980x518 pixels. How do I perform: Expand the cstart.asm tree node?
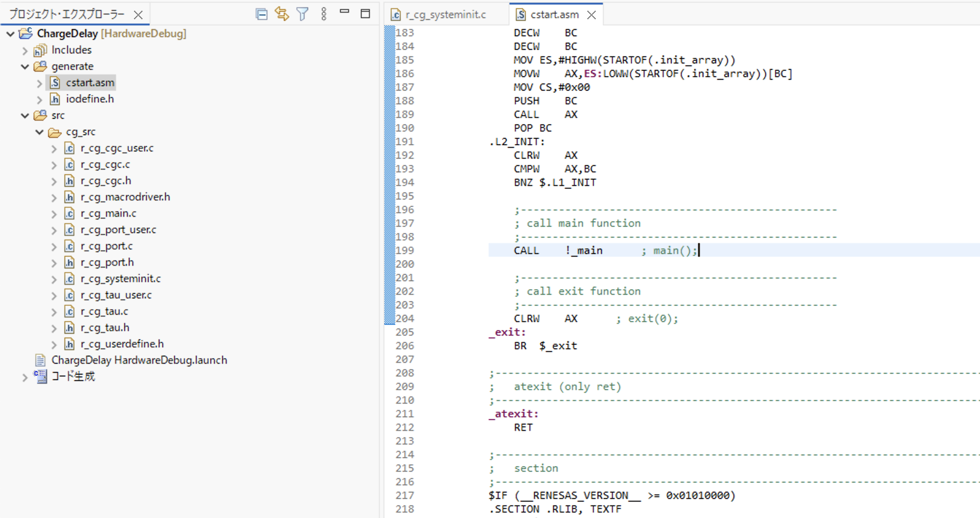click(39, 83)
